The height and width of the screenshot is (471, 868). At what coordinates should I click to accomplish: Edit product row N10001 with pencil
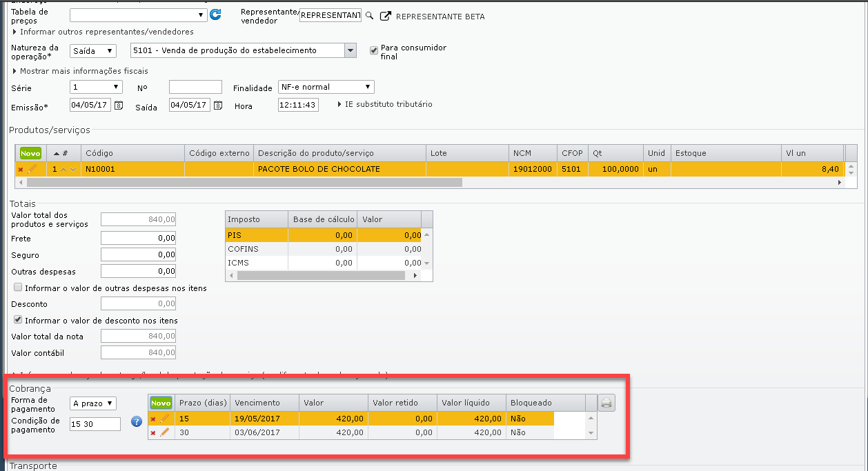pyautogui.click(x=32, y=169)
